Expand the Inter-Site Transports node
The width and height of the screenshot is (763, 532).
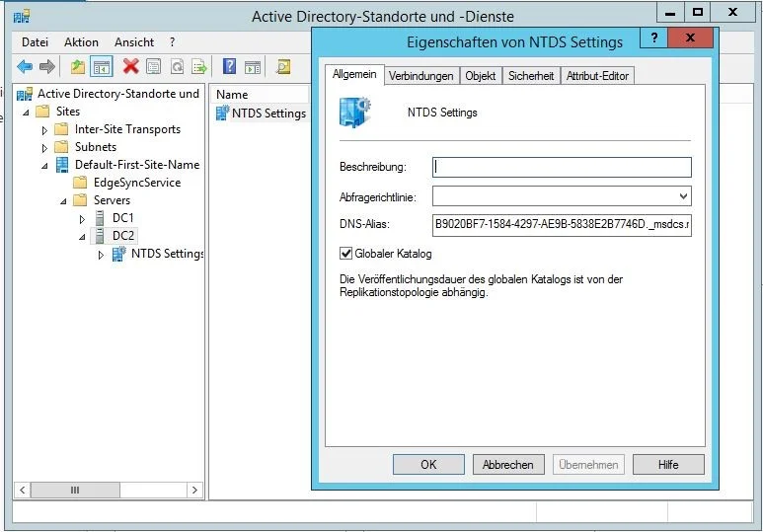pyautogui.click(x=44, y=130)
